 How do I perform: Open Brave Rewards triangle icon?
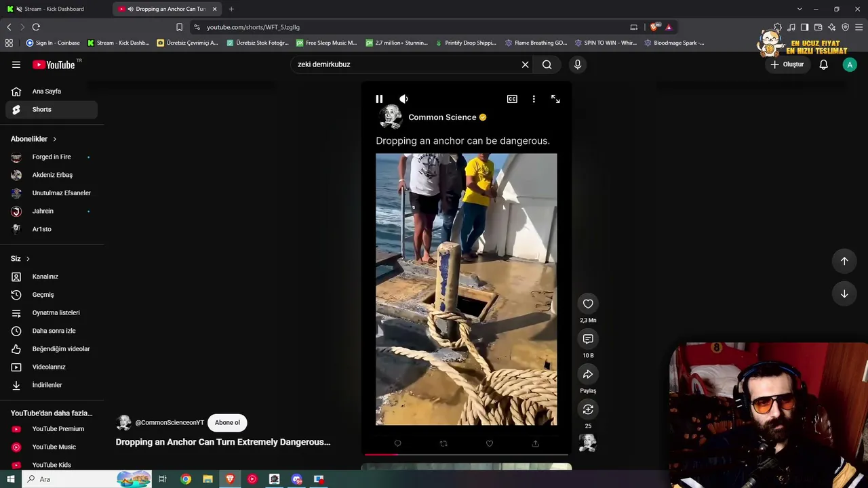pyautogui.click(x=669, y=27)
